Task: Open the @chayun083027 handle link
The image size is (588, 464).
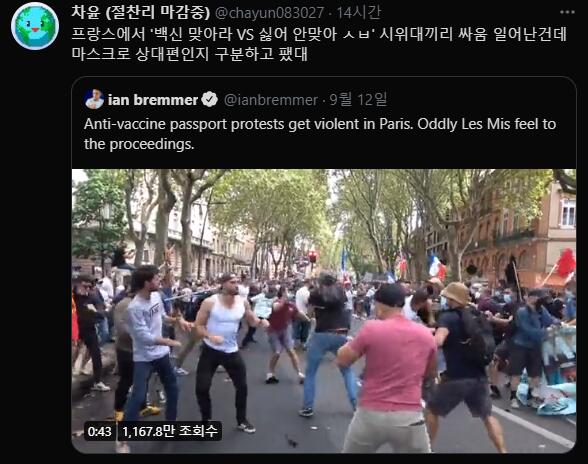Action: pyautogui.click(x=269, y=13)
